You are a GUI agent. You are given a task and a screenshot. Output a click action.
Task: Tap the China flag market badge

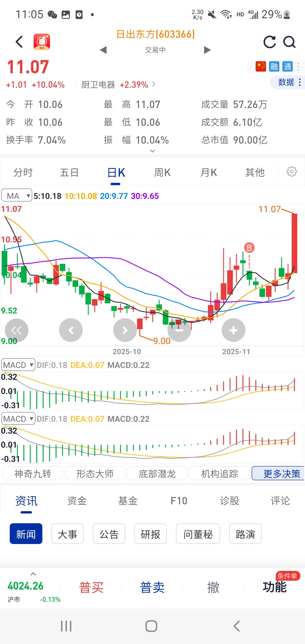click(261, 67)
